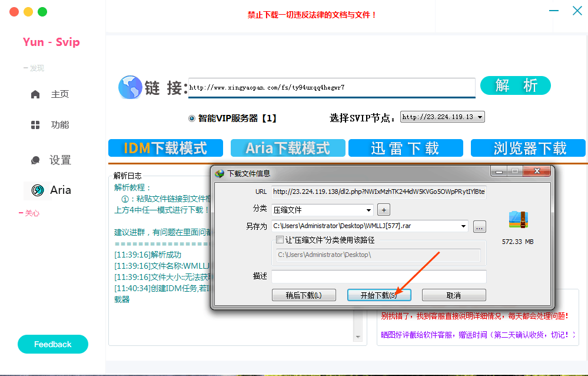Image resolution: width=588 pixels, height=376 pixels.
Task: Close the Yun-Svip window with blue X
Action: coord(577,11)
